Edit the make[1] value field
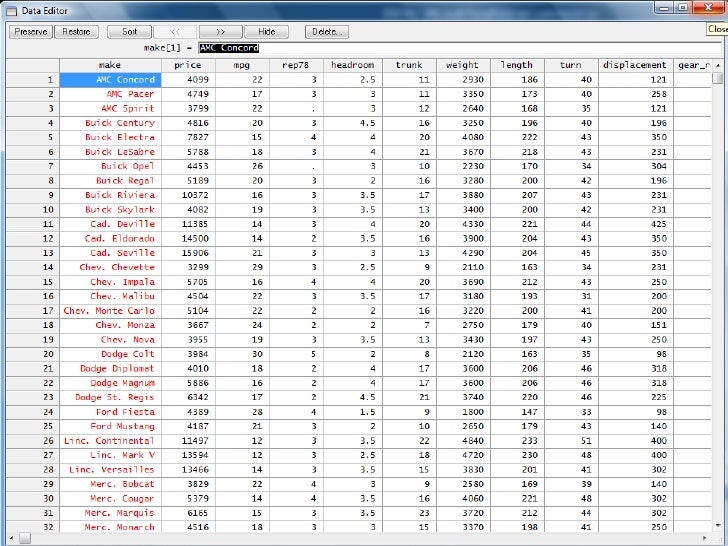The height and width of the screenshot is (546, 728). click(x=460, y=48)
